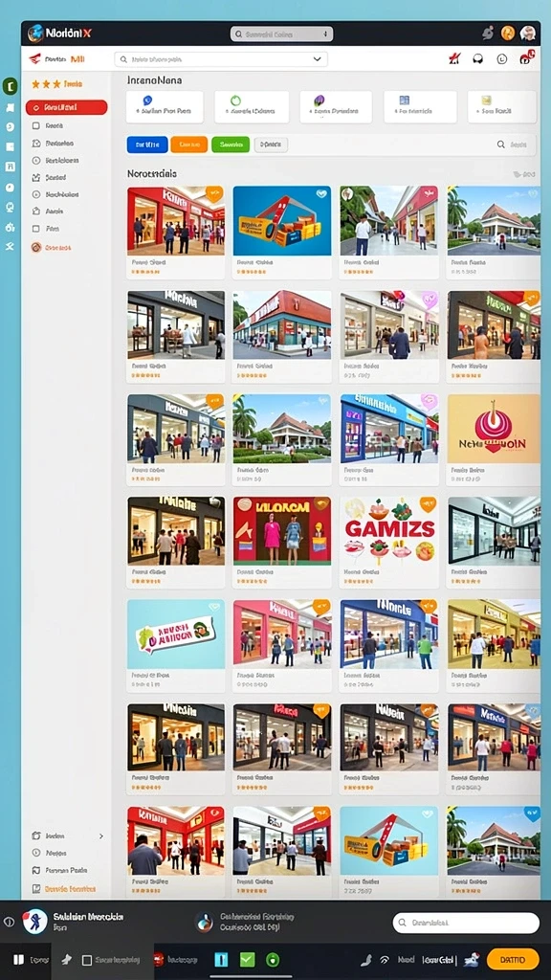Image resolution: width=551 pixels, height=980 pixels.
Task: Open the blue square taskbar icon
Action: [221, 959]
